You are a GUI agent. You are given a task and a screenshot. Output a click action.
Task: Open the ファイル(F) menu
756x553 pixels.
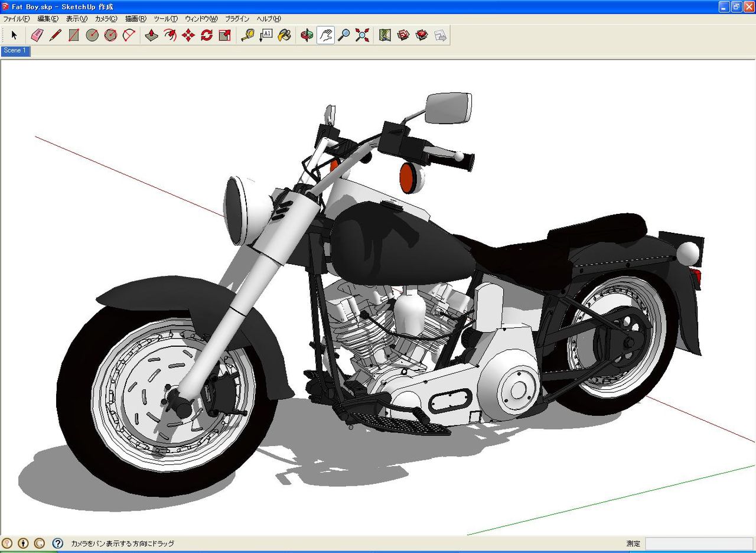[16, 19]
